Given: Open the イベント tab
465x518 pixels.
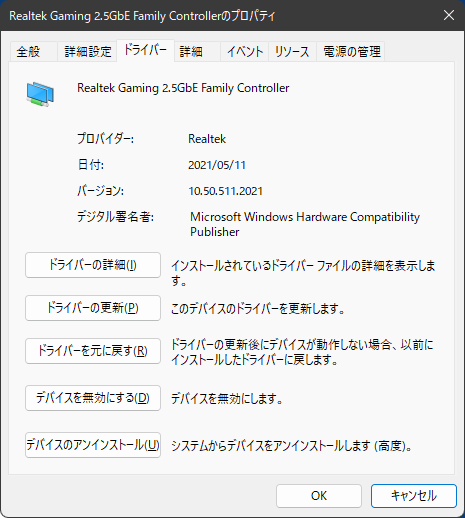Looking at the screenshot, I should 245,52.
